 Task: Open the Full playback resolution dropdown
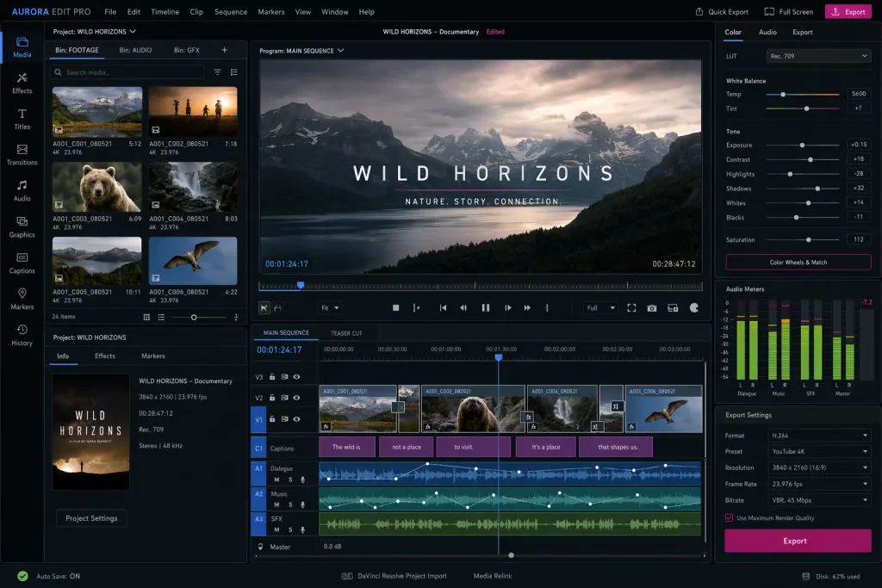600,308
